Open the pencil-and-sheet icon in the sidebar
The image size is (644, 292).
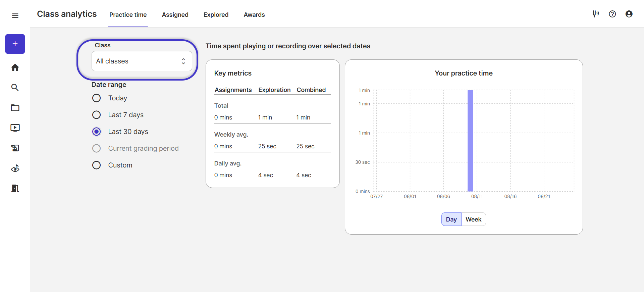[15, 148]
